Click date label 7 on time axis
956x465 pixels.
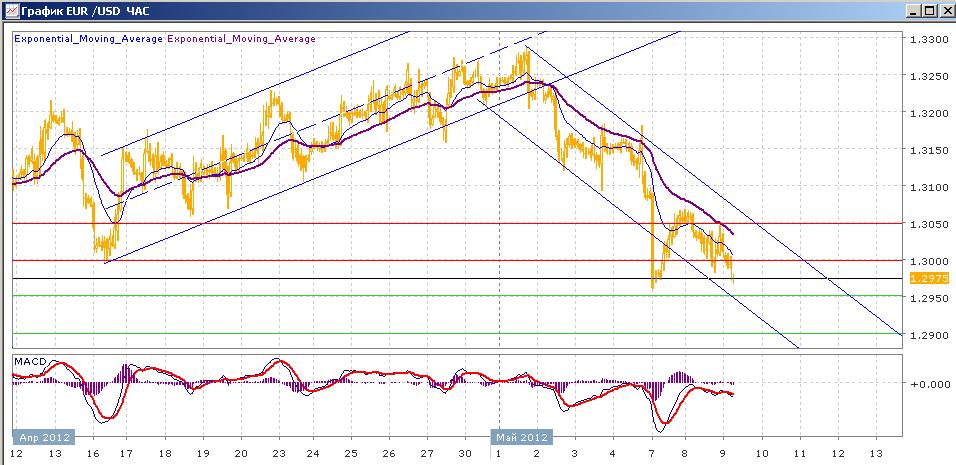click(652, 454)
